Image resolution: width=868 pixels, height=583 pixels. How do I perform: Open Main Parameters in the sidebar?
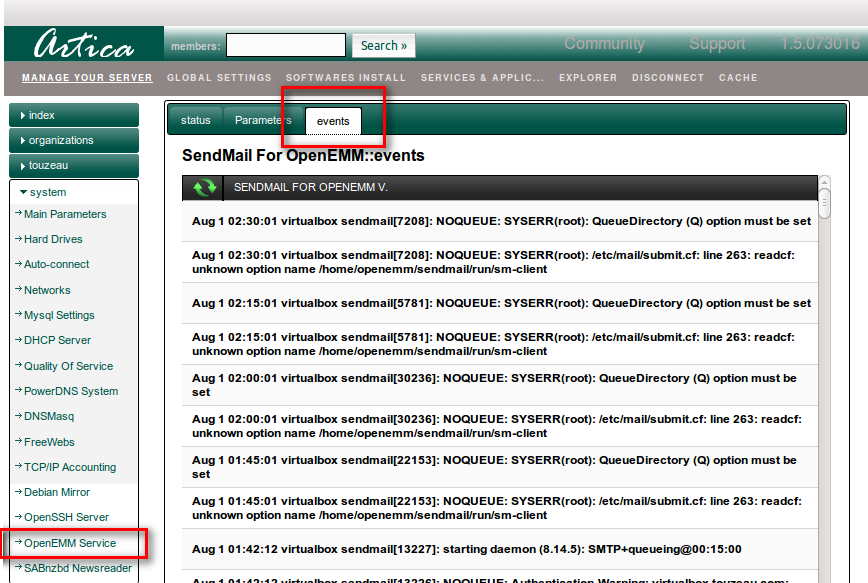click(65, 214)
